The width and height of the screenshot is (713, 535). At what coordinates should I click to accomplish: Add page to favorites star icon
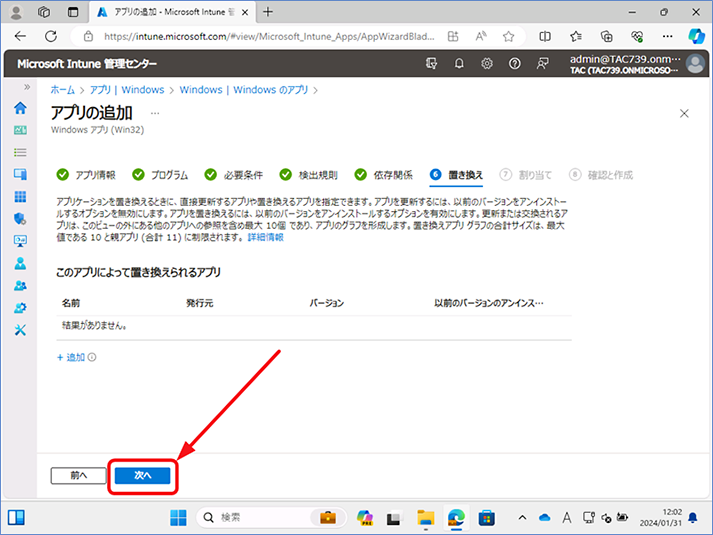click(508, 36)
